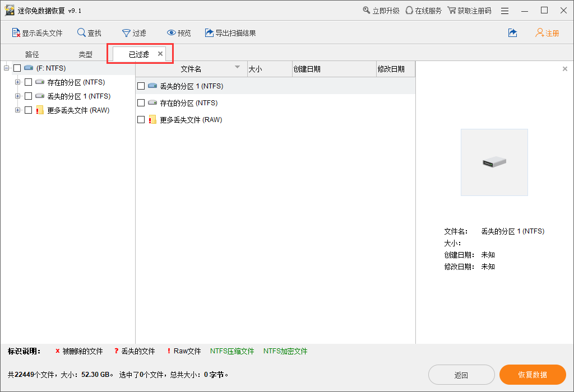Viewport: 574px width, 392px height.
Task: Open the 过滤 filter tool
Action: tap(126, 33)
